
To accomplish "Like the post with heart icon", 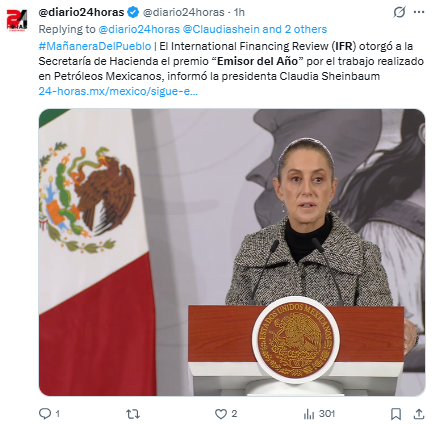I will [x=221, y=414].
